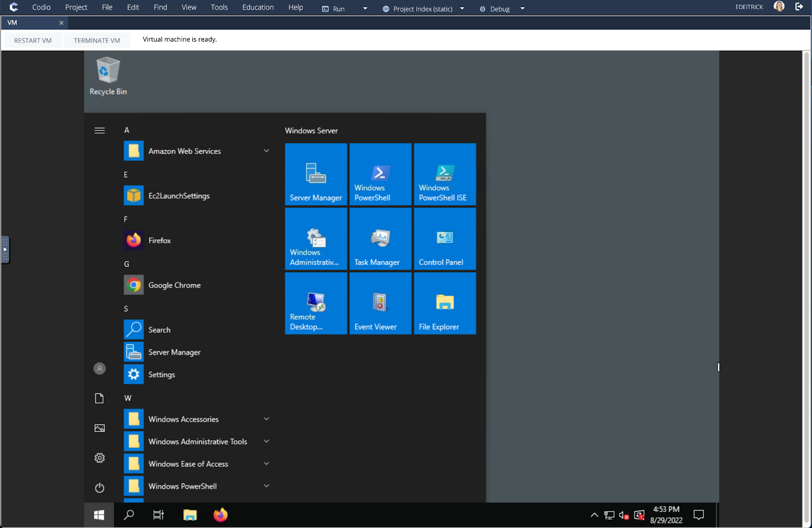Open the Server Manager tile

coord(316,174)
